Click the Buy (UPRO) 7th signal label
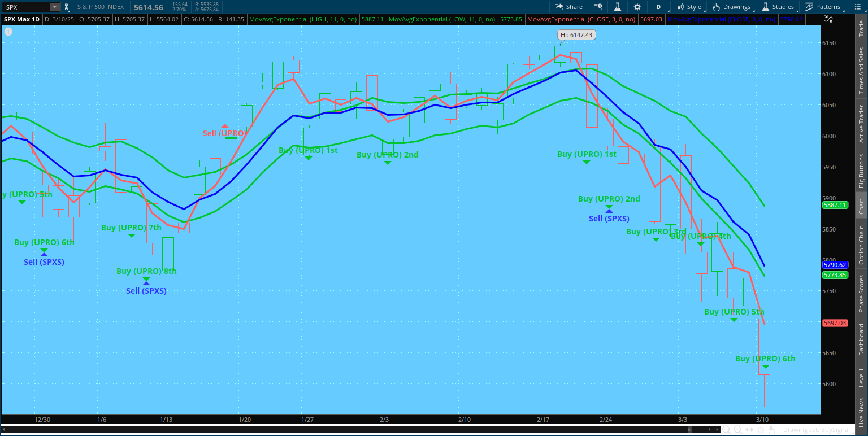Screen dimensions: 868x436 pos(131,228)
